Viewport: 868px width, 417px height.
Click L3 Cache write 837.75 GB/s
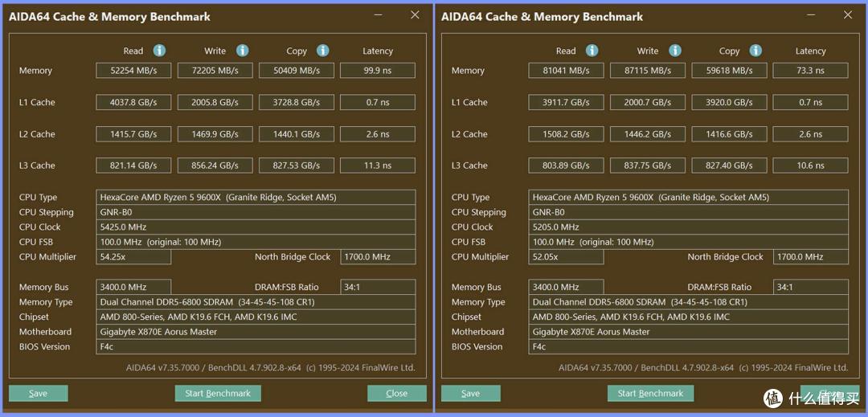648,166
